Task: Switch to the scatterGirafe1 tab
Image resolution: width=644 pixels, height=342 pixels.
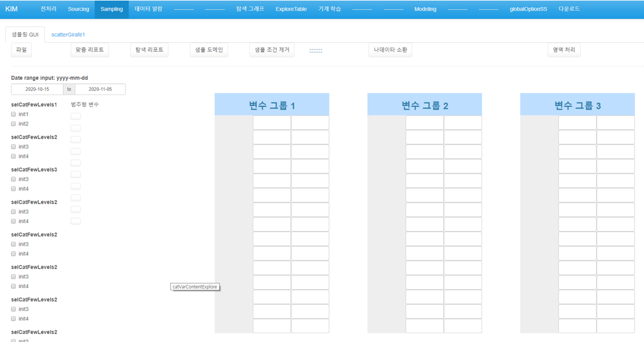Action: pos(68,35)
